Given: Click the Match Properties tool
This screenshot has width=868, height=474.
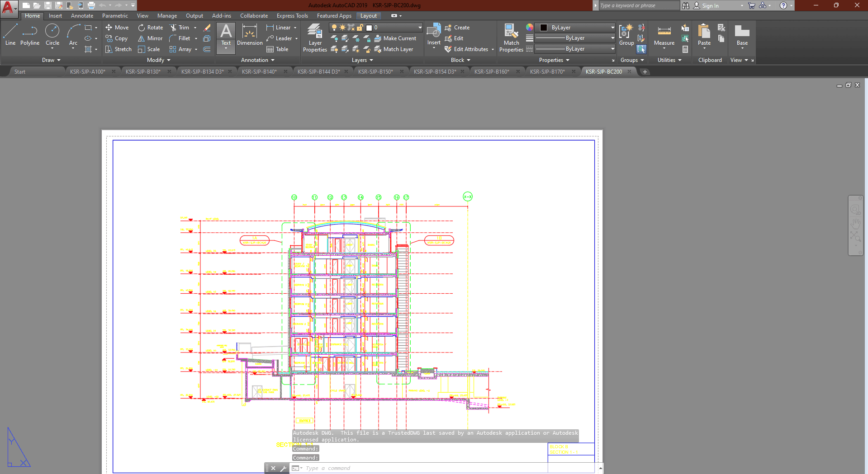Looking at the screenshot, I should tap(511, 38).
